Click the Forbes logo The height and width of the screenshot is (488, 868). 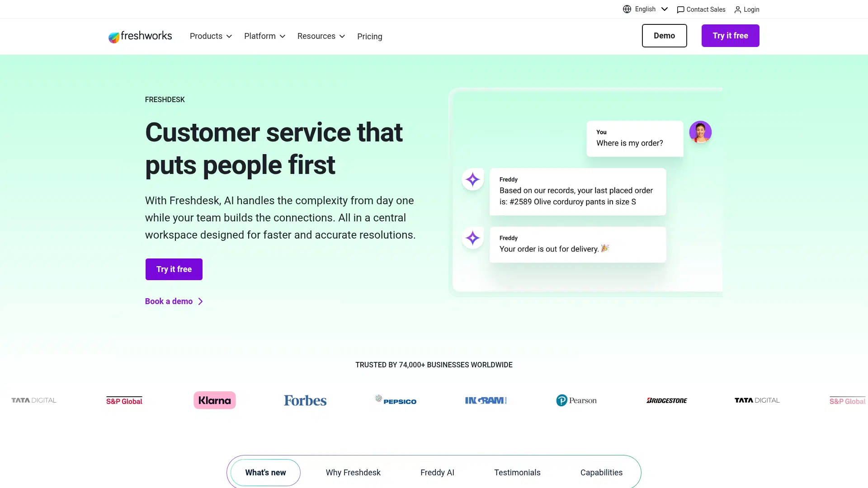tap(305, 400)
